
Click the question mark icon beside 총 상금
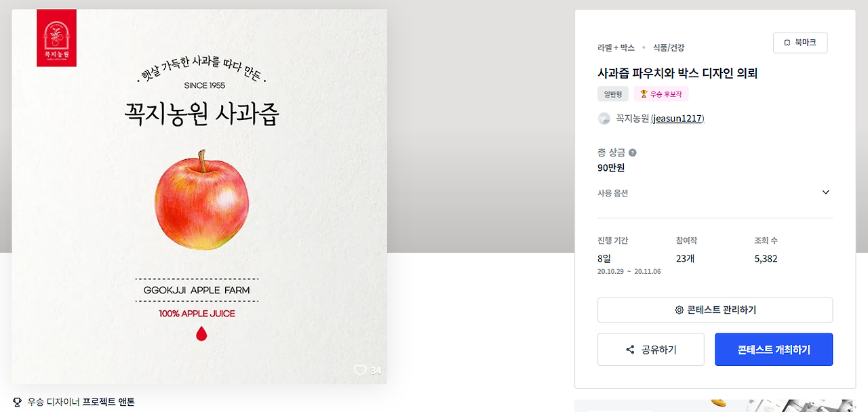point(633,153)
